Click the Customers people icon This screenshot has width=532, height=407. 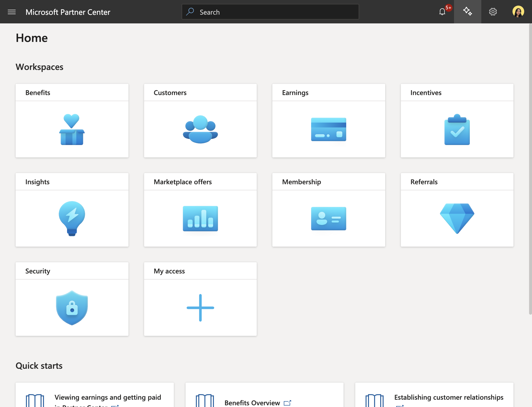click(x=200, y=129)
